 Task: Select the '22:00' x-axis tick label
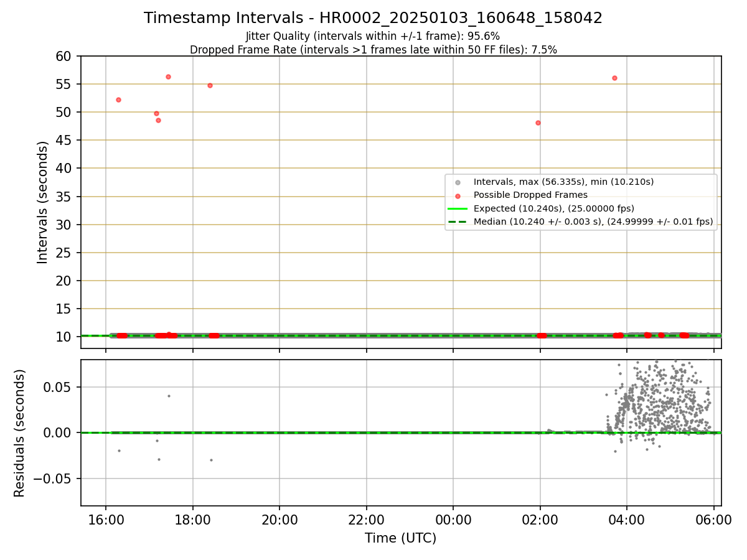tap(366, 520)
